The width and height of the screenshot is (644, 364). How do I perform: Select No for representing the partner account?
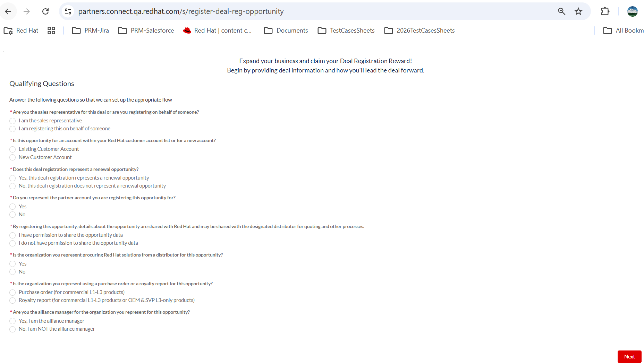(x=12, y=215)
